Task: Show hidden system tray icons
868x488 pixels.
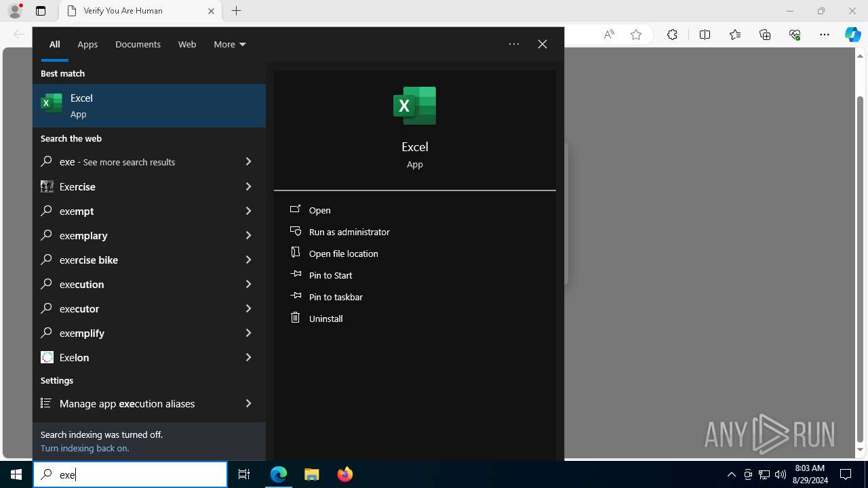Action: click(x=731, y=474)
